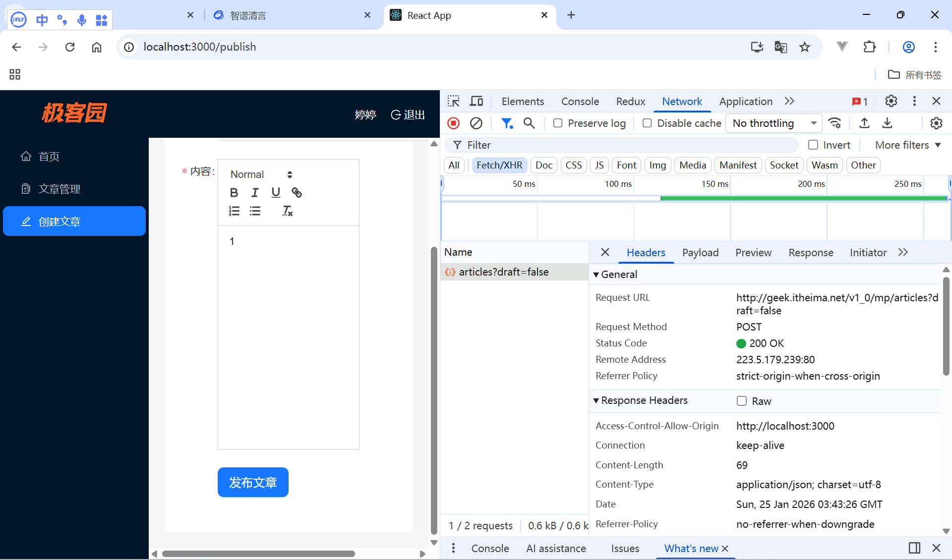Stop recording network log
This screenshot has height=560, width=952.
coord(453,123)
